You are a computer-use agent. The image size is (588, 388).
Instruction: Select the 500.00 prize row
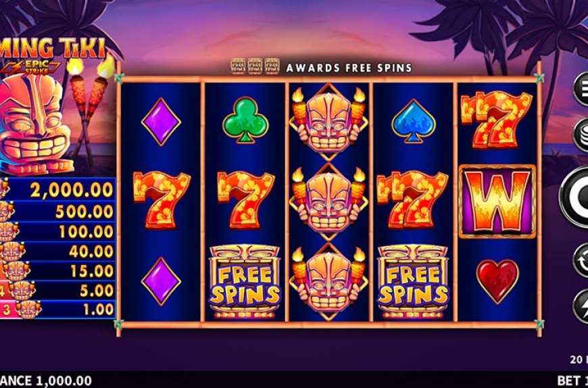[57, 212]
